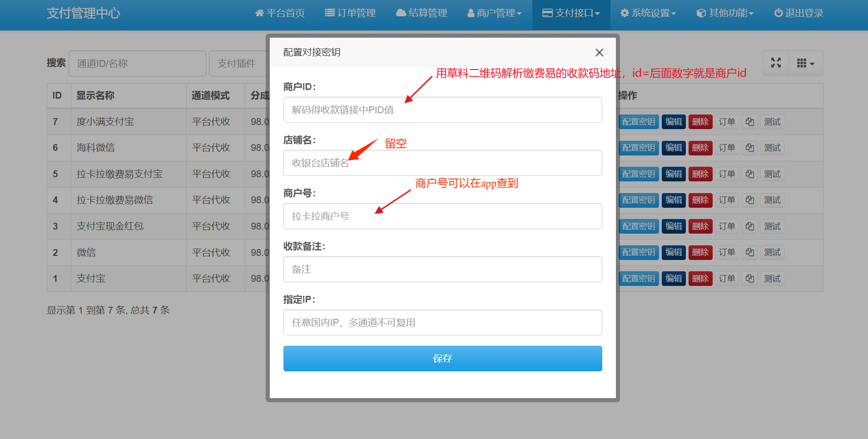Go to 订单管理 in top menu

350,13
